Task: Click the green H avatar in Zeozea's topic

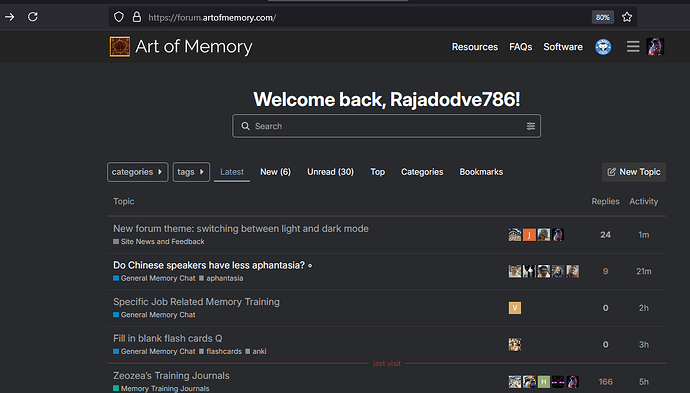Action: [543, 382]
